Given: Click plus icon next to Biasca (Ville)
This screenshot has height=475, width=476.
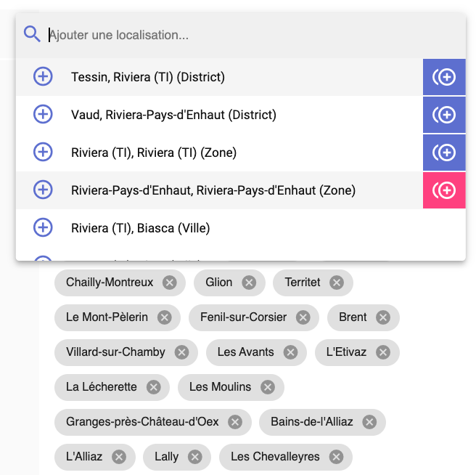Looking at the screenshot, I should point(44,228).
